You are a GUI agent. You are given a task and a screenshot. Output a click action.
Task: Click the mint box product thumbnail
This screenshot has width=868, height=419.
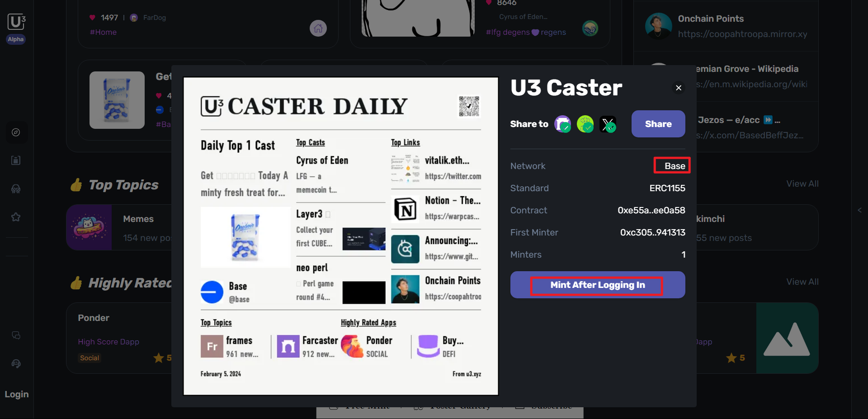tap(117, 100)
